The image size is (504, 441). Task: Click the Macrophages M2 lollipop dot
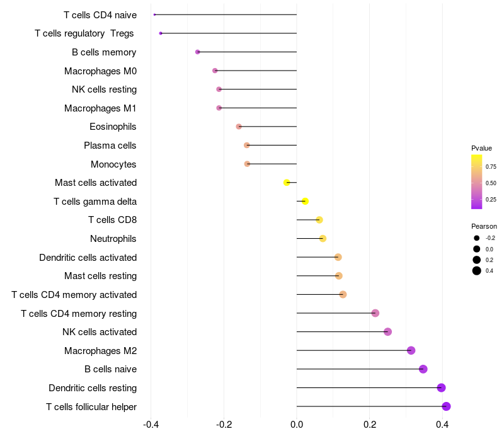click(x=411, y=350)
